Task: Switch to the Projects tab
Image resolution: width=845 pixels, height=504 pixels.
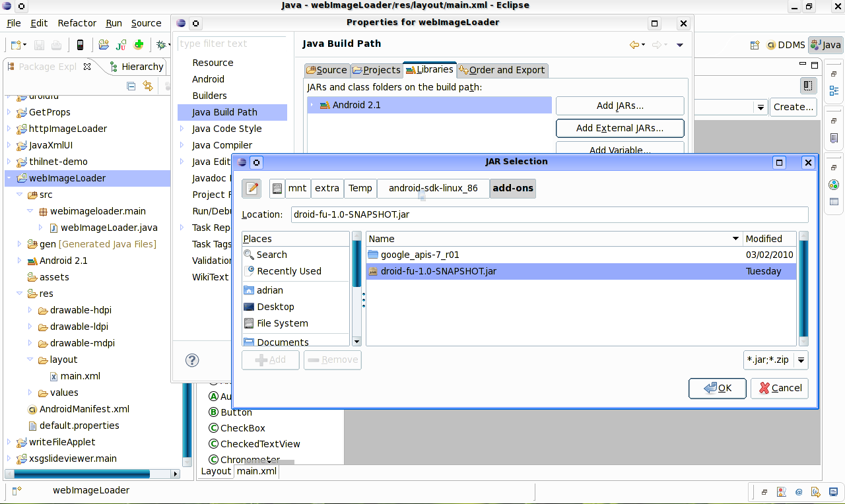Action: [x=376, y=70]
